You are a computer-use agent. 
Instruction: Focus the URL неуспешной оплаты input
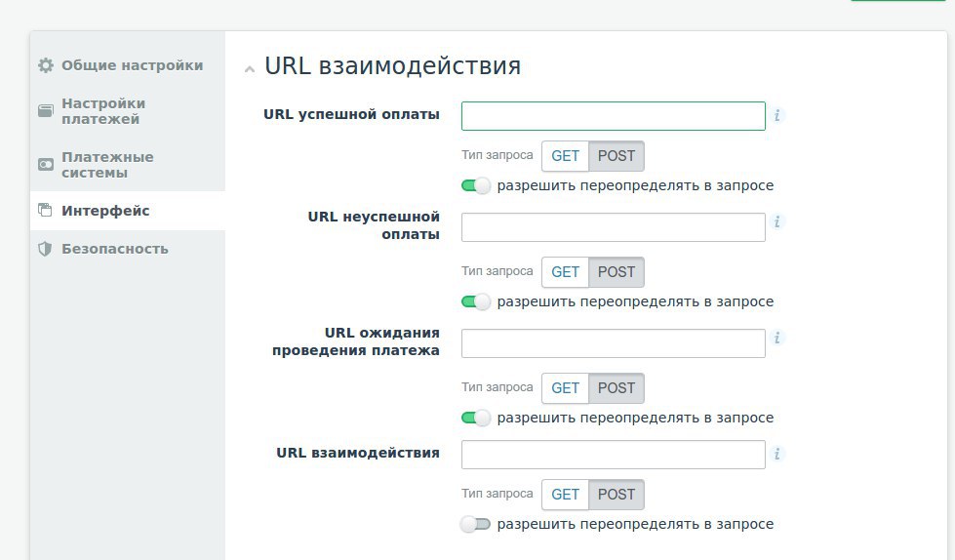614,227
